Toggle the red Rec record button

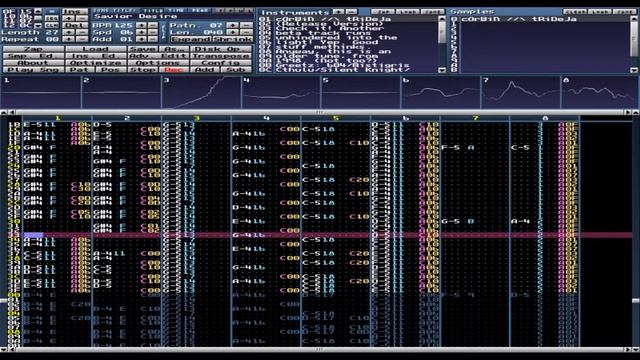[x=174, y=70]
